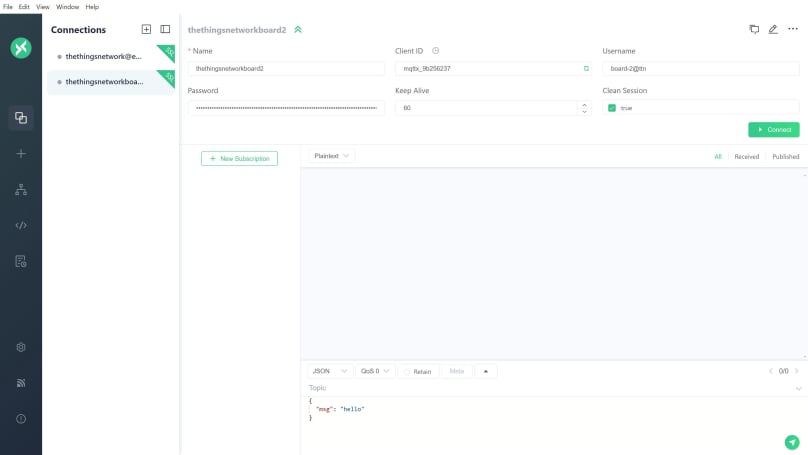Click the plus New Connection sidebar icon

(21, 154)
